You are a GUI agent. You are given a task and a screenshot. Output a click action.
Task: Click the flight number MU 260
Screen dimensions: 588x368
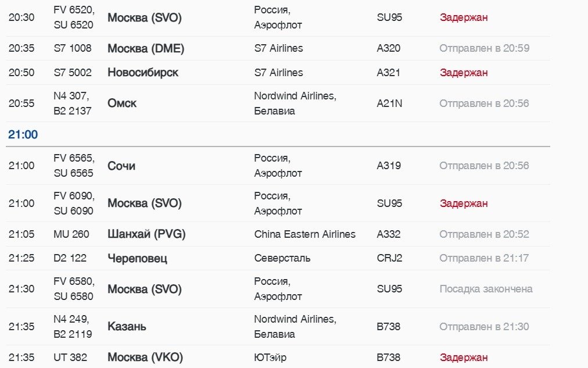tap(71, 234)
